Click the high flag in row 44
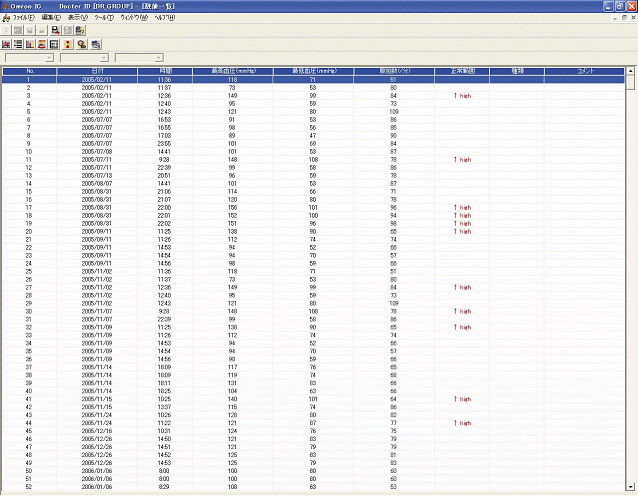 [x=462, y=423]
